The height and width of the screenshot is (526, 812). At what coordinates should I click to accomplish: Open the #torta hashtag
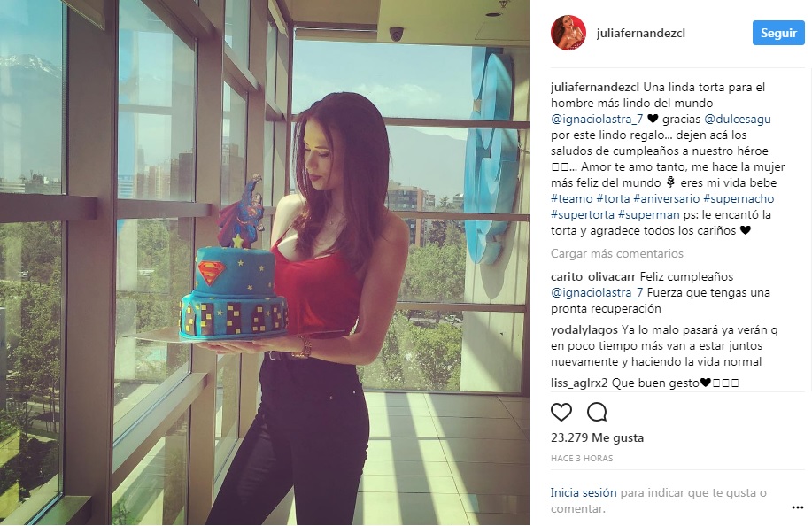613,199
